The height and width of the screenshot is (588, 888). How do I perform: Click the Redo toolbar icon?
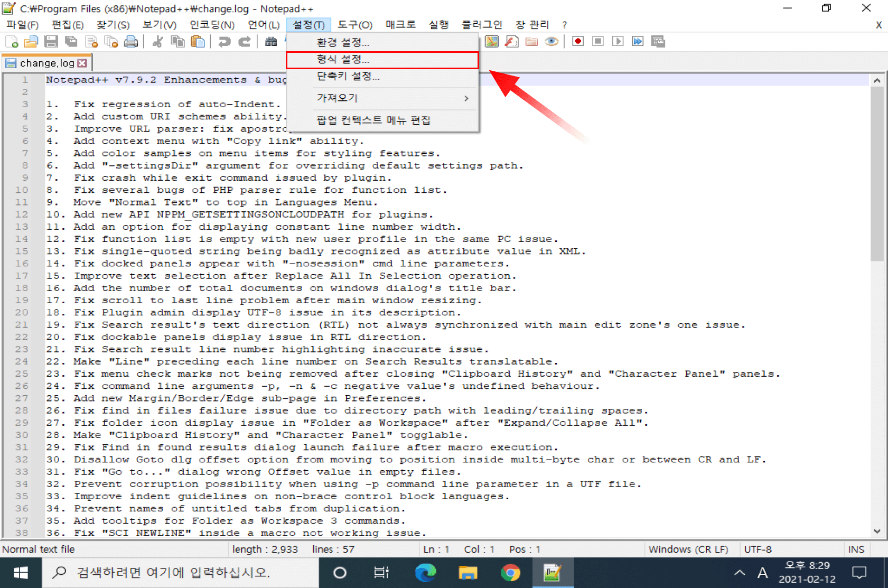(244, 42)
